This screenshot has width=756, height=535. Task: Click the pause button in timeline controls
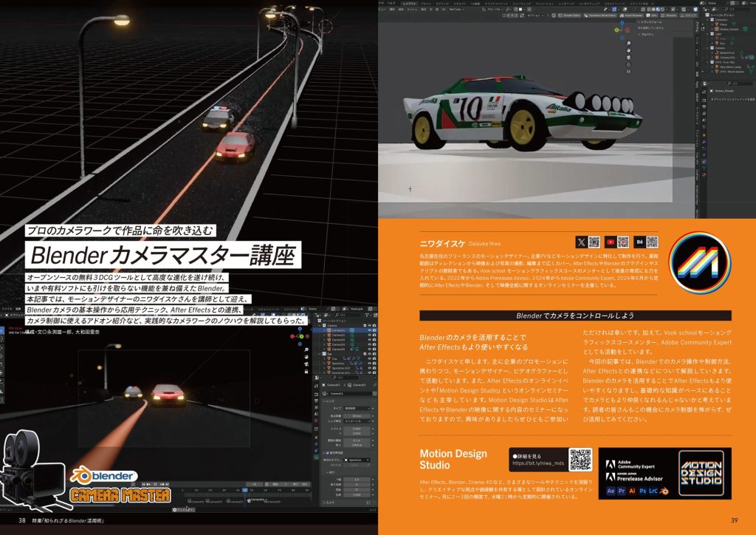point(155,484)
